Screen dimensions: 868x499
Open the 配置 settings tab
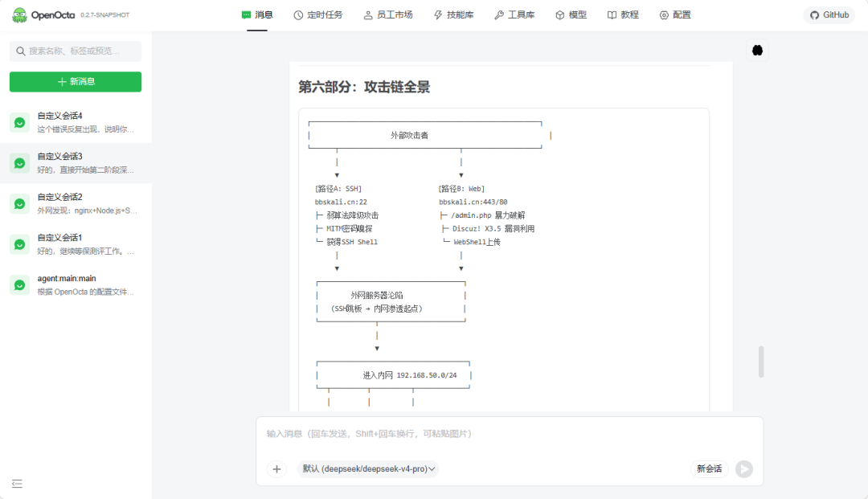click(x=675, y=15)
